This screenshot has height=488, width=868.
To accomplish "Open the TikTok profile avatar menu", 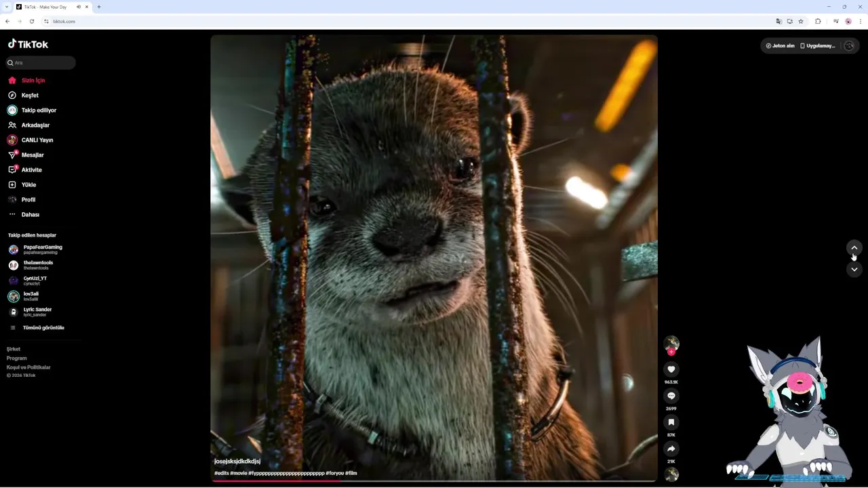I will click(849, 46).
